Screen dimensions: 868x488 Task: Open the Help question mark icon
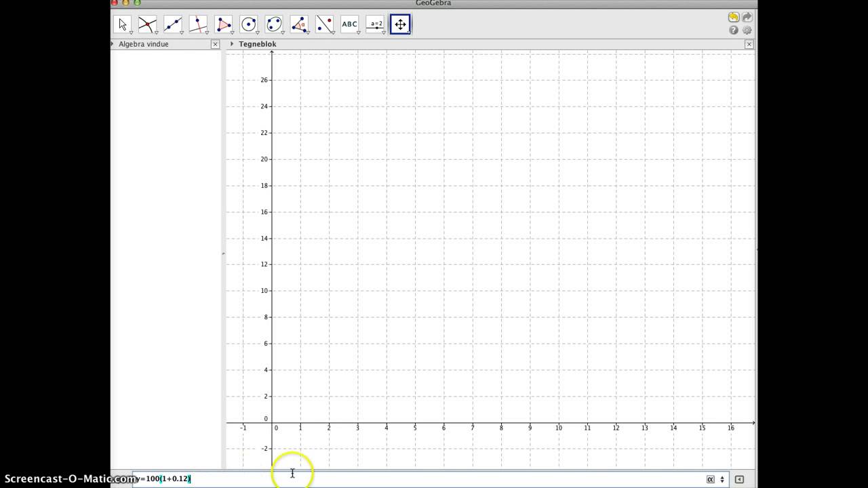[734, 30]
